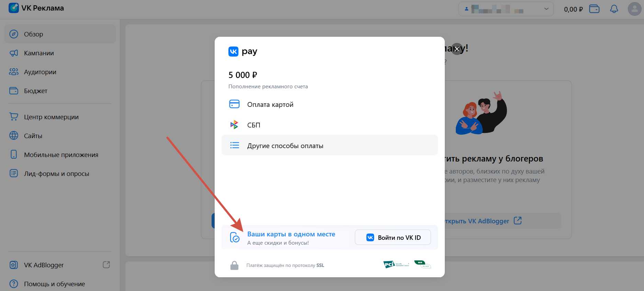This screenshot has width=644, height=291.
Task: Open VK AdBlogger external link icon
Action: 106,265
